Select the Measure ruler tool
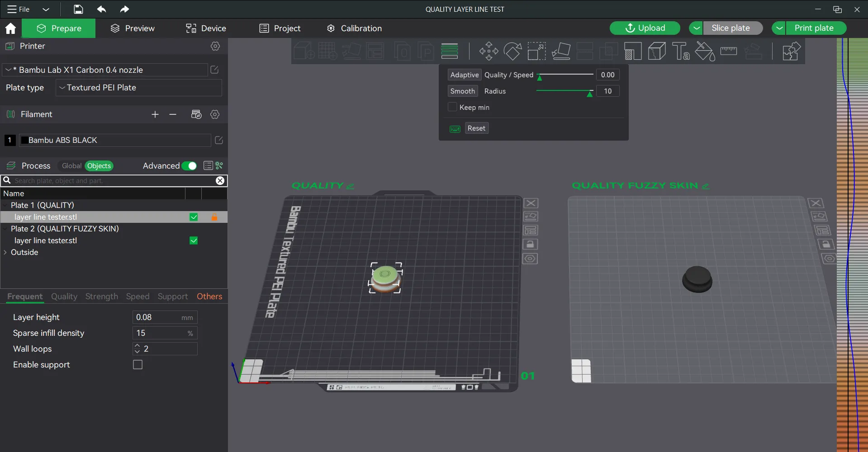Viewport: 868px width, 452px height. click(x=729, y=51)
